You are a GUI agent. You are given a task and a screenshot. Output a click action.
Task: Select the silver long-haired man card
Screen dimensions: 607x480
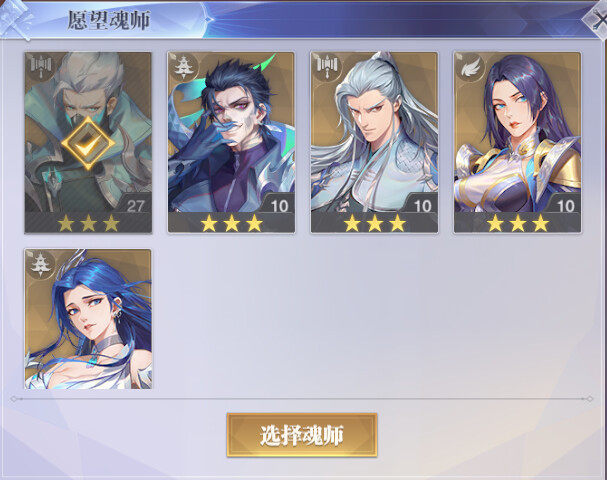coord(374,142)
